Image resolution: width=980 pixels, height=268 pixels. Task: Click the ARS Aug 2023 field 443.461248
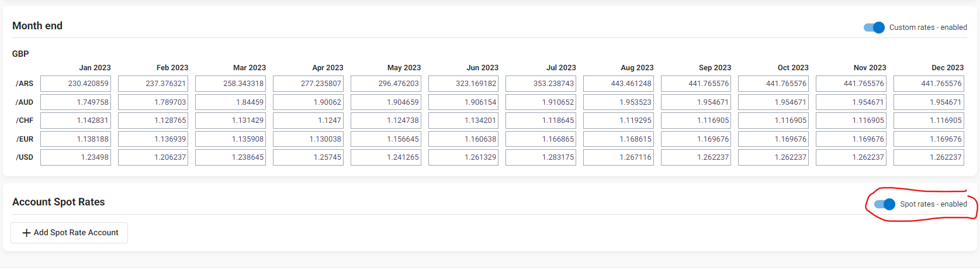[x=618, y=84]
